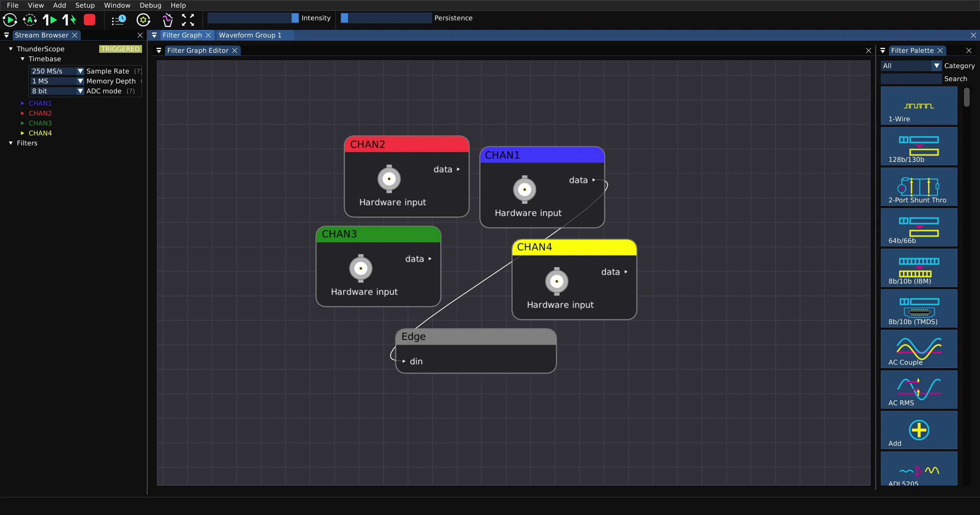Click the clear persistence bucket icon
This screenshot has width=980, height=515.
click(x=167, y=20)
